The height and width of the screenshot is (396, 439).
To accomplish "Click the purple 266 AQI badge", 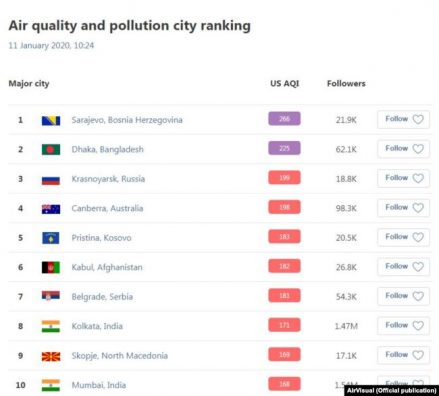I will coord(284,119).
